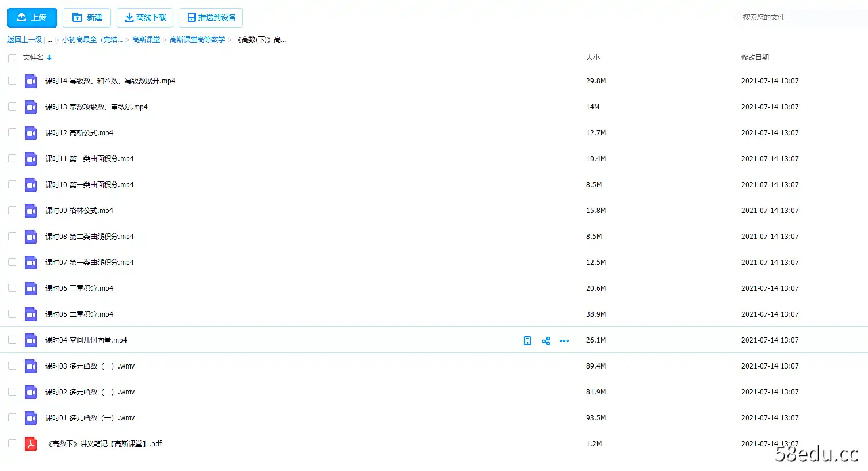Click the video icon of 课时11 第二类曲面积分
Viewport: 868px width, 471px height.
point(31,159)
